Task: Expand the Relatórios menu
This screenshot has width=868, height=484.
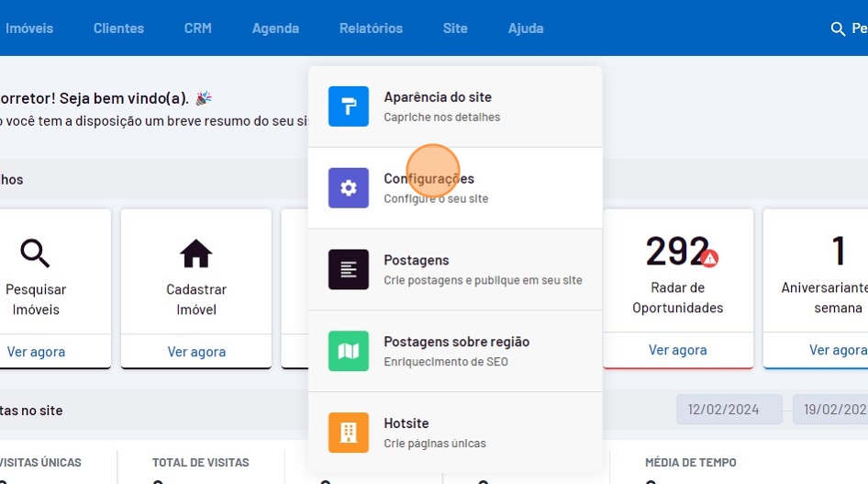Action: pos(371,28)
